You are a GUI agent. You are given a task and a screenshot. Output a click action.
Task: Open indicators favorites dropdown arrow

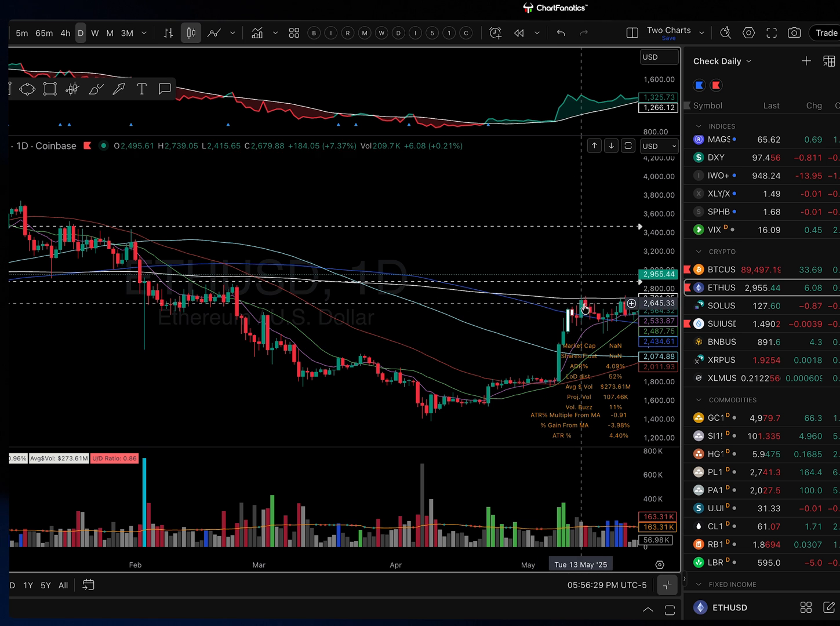pos(275,33)
